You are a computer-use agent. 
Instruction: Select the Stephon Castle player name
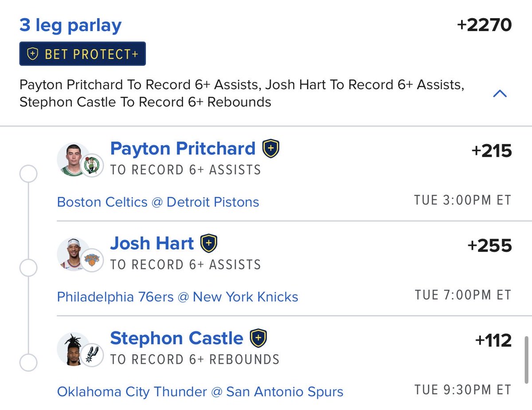(x=177, y=338)
